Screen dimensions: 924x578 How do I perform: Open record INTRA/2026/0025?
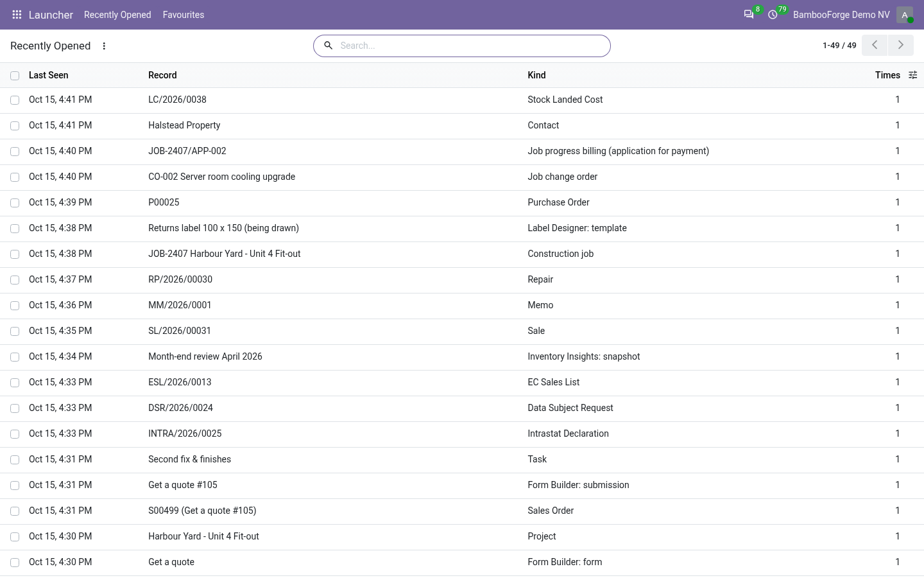pos(185,433)
